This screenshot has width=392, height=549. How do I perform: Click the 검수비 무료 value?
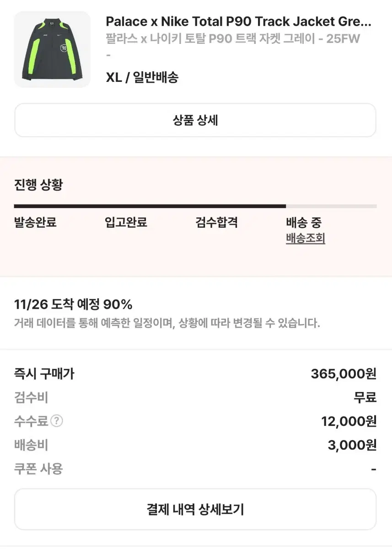pyautogui.click(x=365, y=398)
